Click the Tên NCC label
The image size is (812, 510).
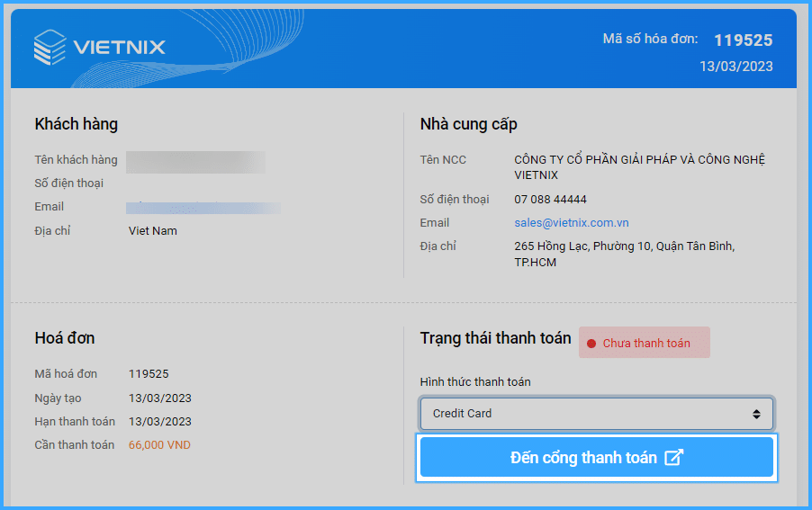pos(443,160)
